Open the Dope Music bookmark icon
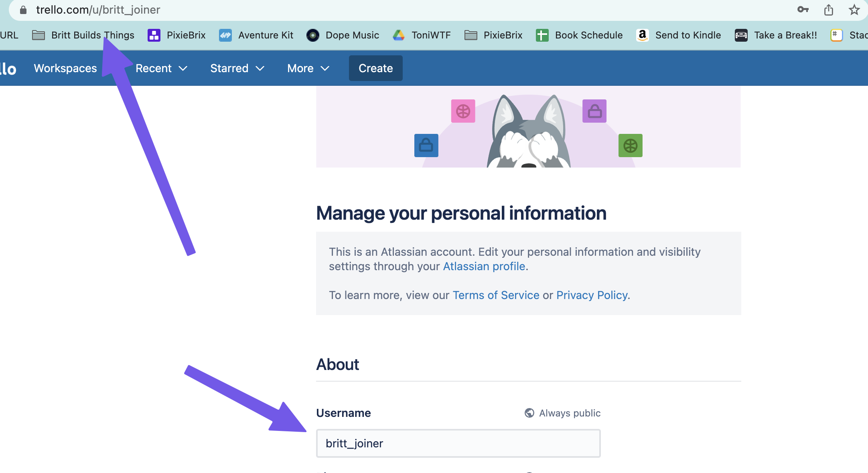868x473 pixels. (x=313, y=35)
